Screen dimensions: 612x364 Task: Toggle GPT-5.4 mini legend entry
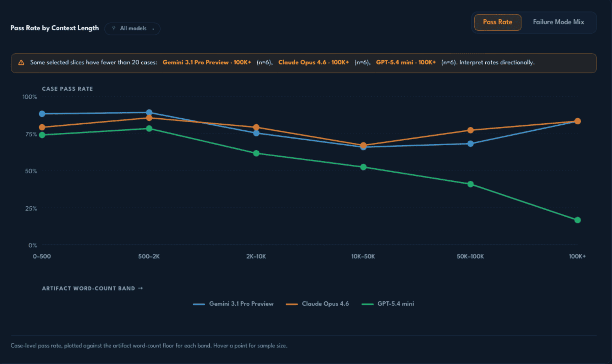tap(388, 304)
